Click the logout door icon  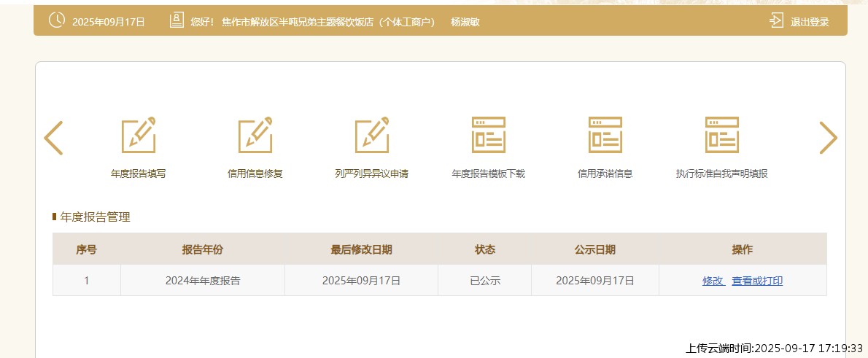pos(777,21)
